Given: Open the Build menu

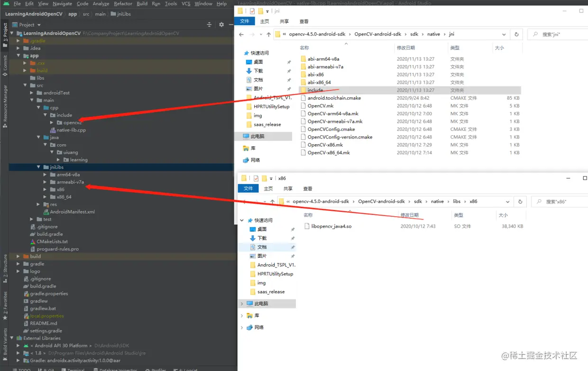Looking at the screenshot, I should 142,3.
